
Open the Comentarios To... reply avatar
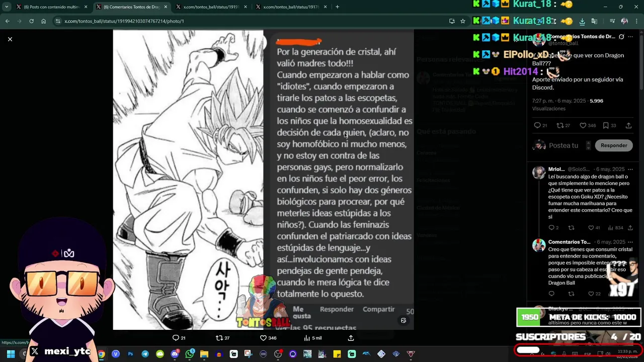pyautogui.click(x=539, y=245)
